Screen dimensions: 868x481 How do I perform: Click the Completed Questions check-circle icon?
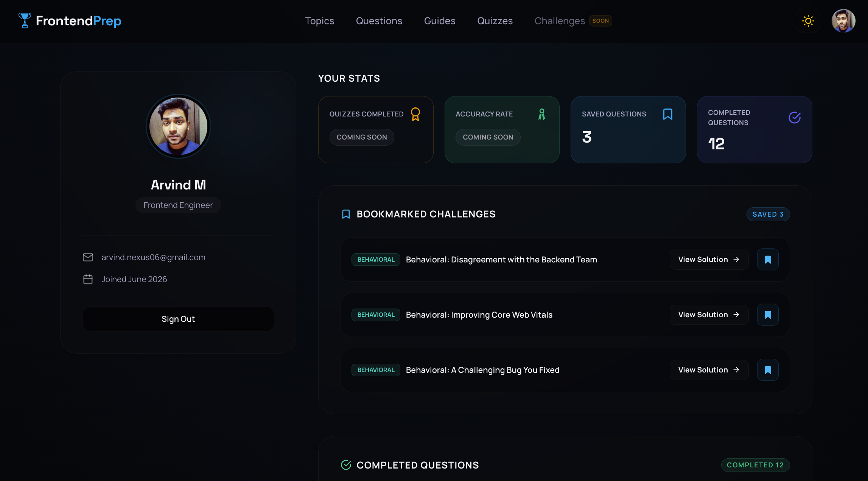tap(794, 118)
